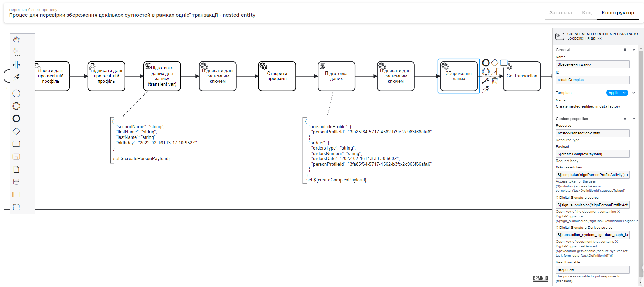The image size is (644, 287).
Task: Focus the X-Access-Token input field
Action: click(592, 175)
